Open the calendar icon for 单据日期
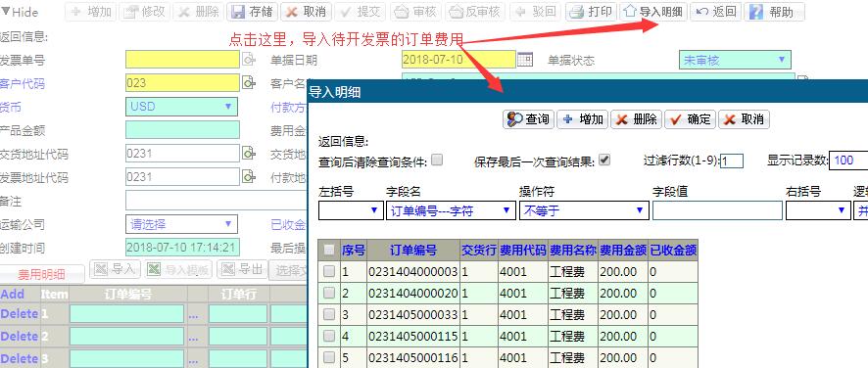868x368 pixels. (525, 59)
